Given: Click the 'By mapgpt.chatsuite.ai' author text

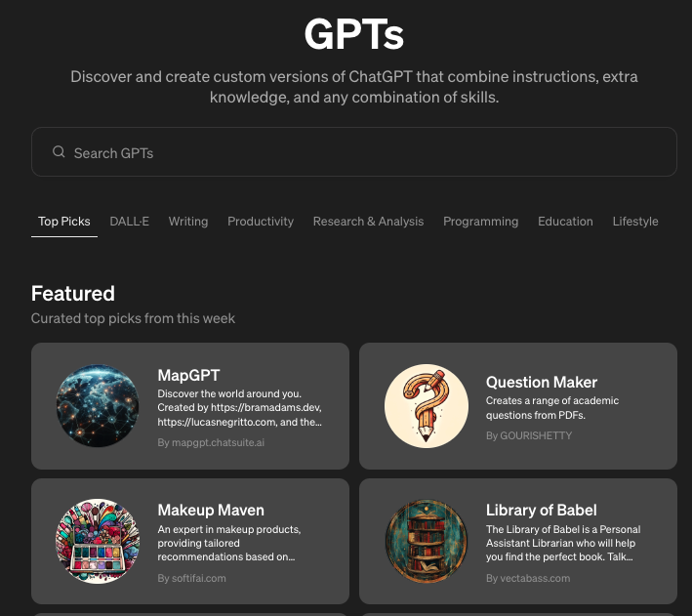Looking at the screenshot, I should point(211,442).
